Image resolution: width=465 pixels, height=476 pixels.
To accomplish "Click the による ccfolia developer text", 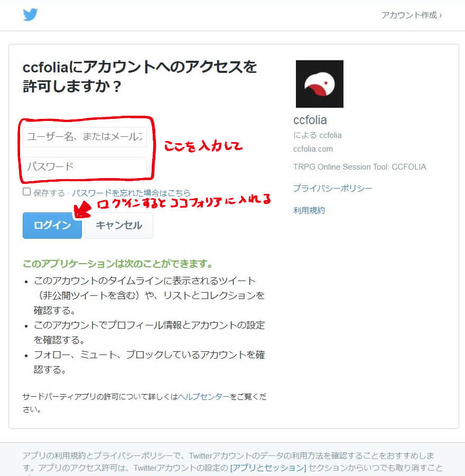I will 318,135.
